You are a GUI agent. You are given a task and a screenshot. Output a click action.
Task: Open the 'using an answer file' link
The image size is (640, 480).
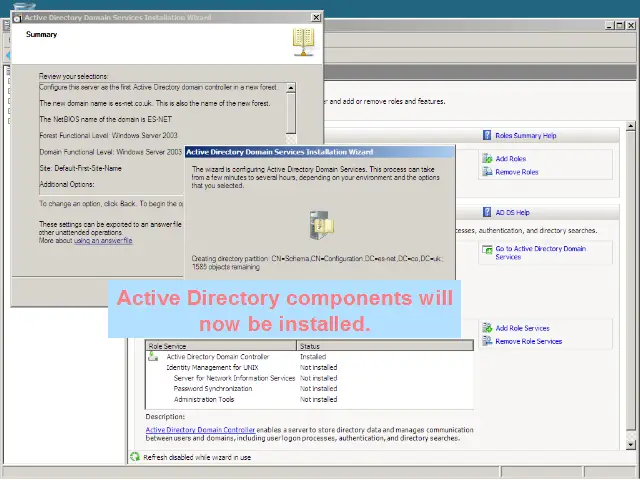coord(103,241)
